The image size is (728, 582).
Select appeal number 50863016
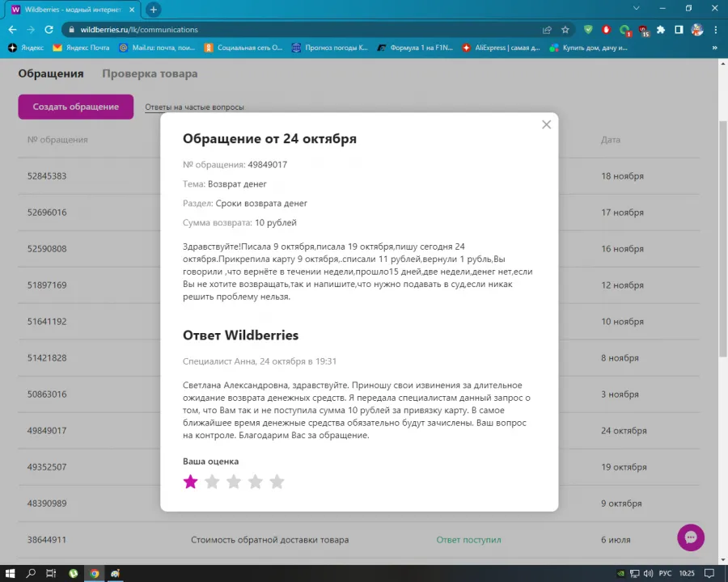click(x=47, y=394)
